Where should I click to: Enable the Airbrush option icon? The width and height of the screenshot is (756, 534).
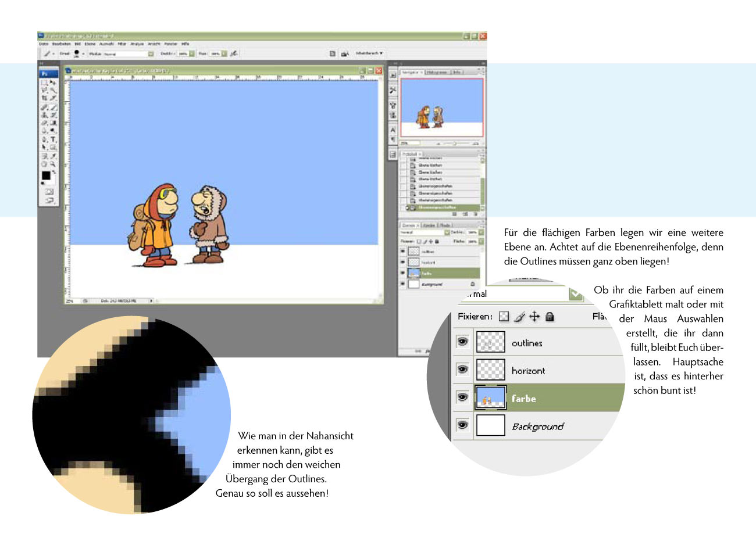233,53
